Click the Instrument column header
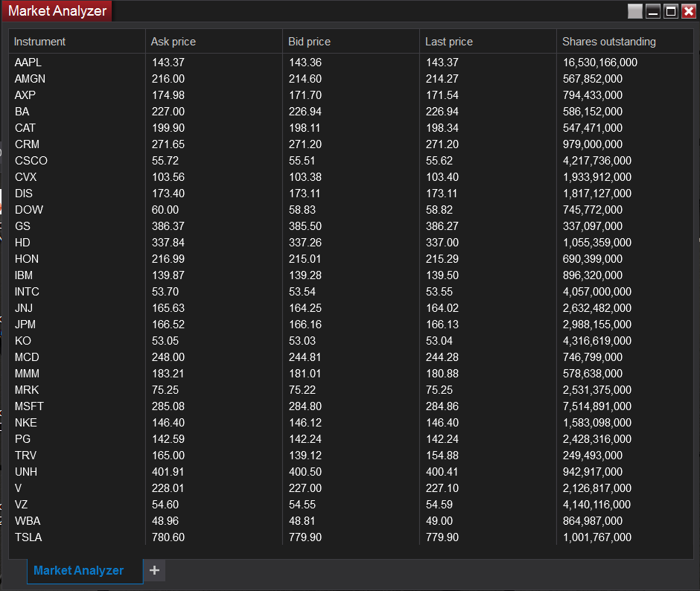 pyautogui.click(x=77, y=42)
